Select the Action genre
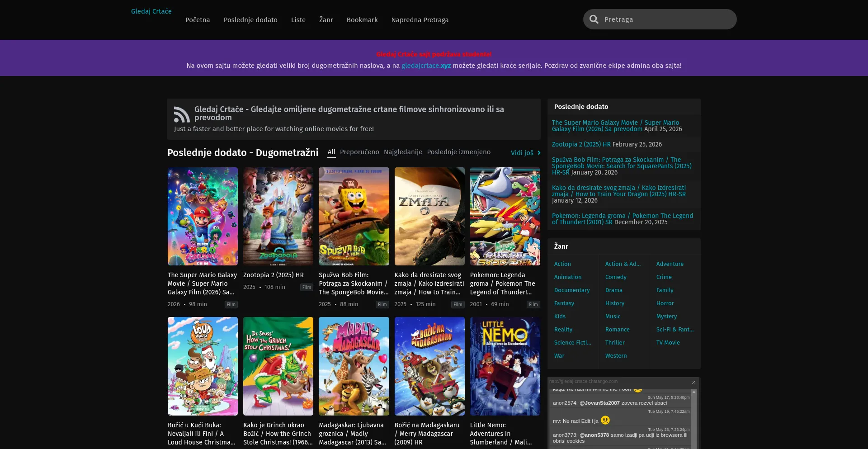 562,264
